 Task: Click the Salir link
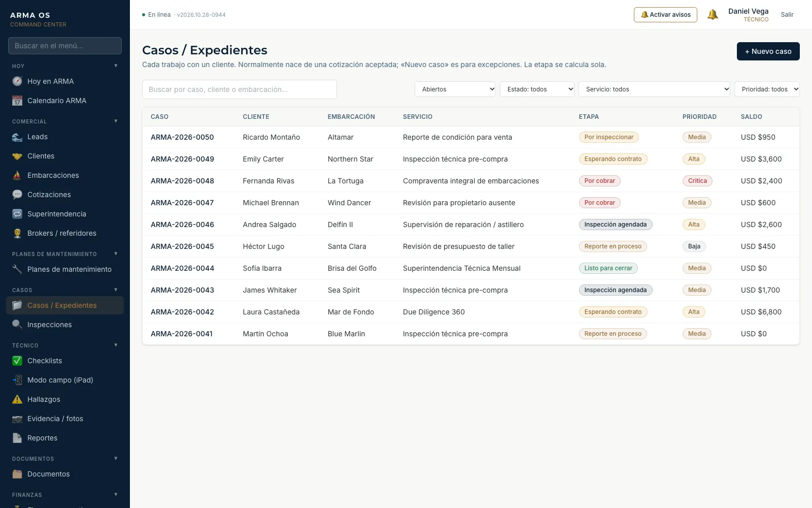(x=787, y=15)
